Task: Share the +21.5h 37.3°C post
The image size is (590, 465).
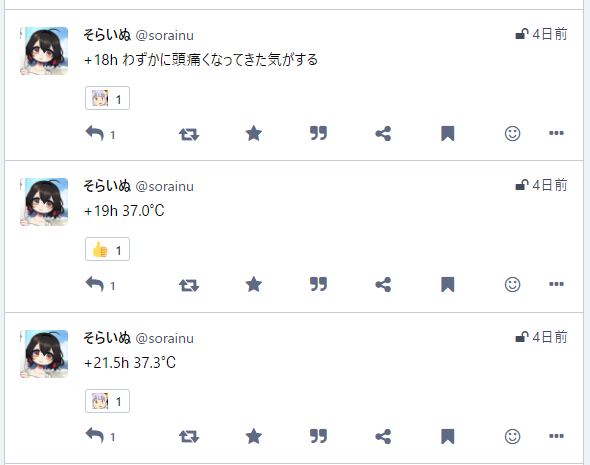Action: 383,436
